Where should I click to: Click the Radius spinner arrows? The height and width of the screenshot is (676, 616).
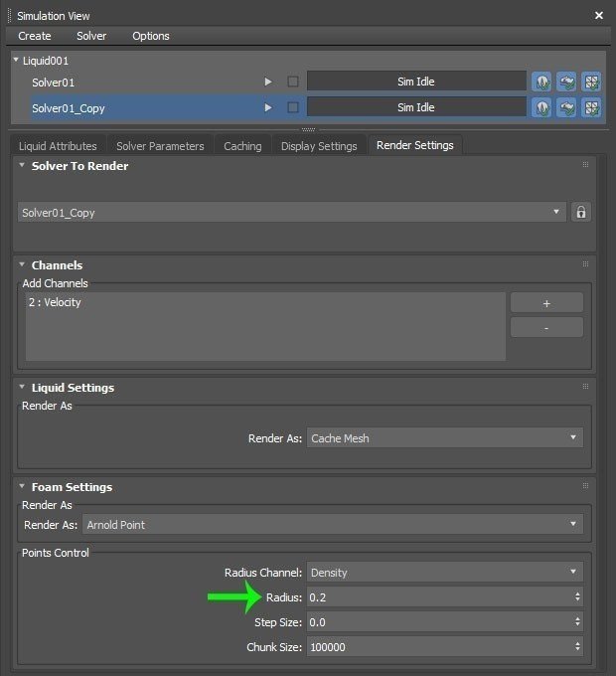[577, 597]
